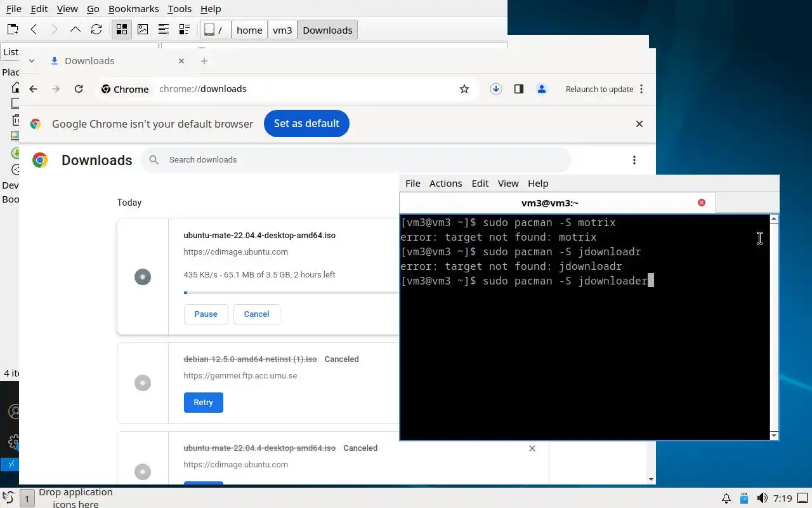812x508 pixels.
Task: Open the file manager File menu
Action: 13,9
